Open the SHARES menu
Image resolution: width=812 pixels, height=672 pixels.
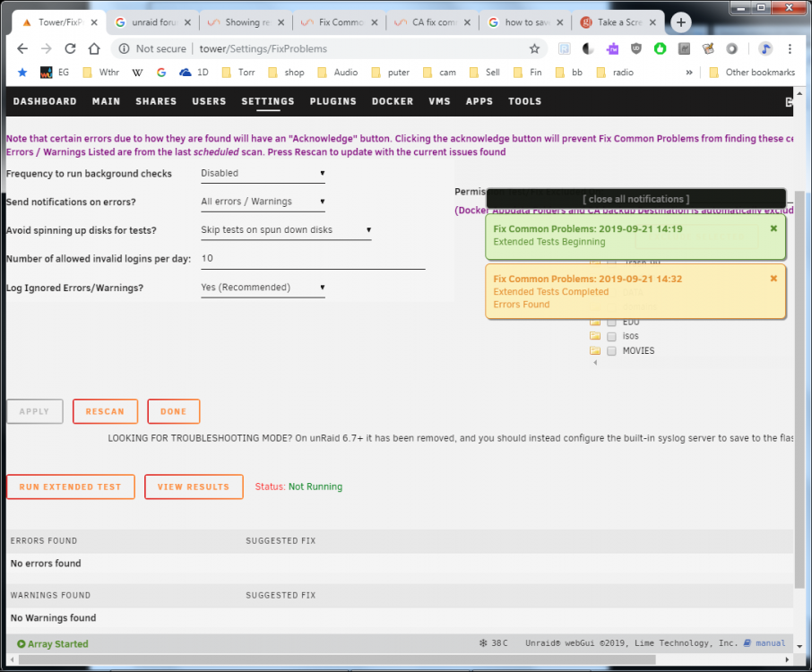click(156, 101)
